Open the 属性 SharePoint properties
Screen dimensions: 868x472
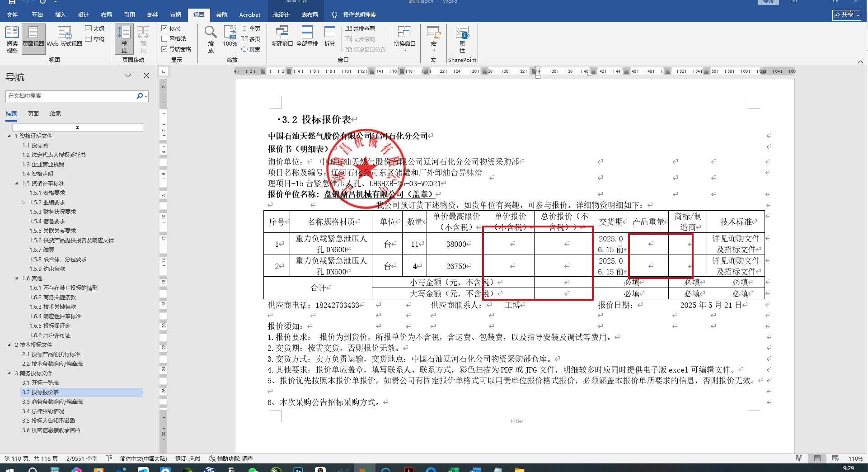462,39
